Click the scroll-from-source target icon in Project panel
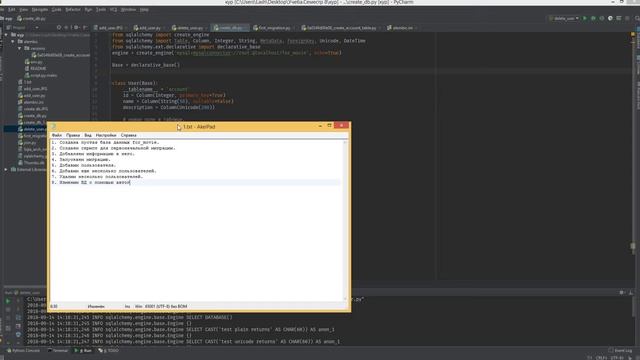The image size is (640, 360). click(x=59, y=28)
